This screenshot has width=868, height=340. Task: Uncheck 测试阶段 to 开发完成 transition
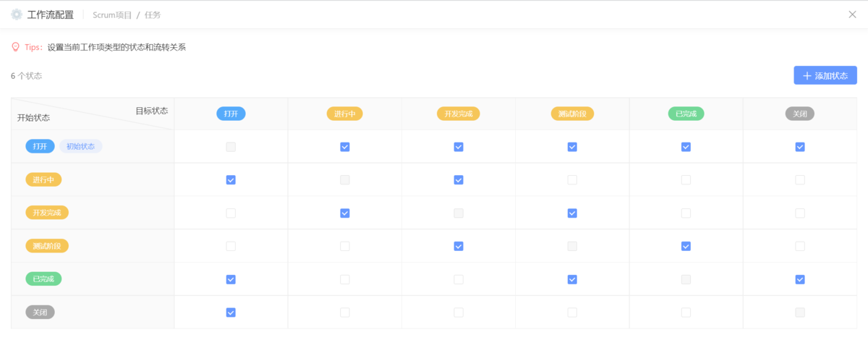(x=459, y=246)
